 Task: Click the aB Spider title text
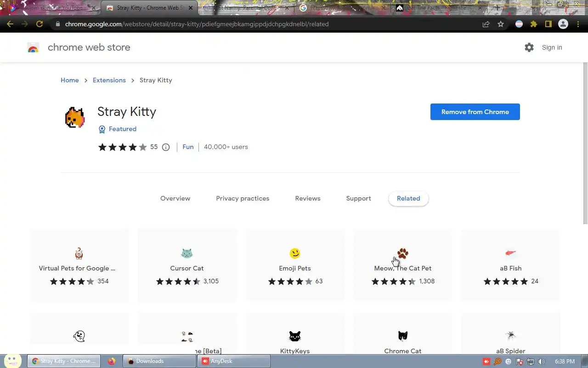(x=511, y=351)
